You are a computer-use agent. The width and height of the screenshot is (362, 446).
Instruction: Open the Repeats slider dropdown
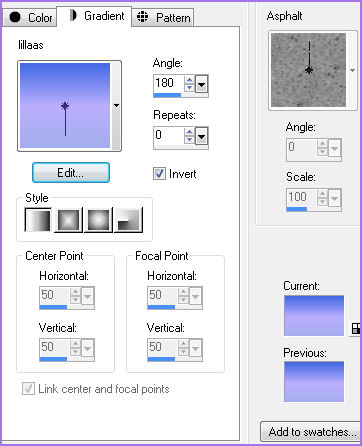point(201,136)
